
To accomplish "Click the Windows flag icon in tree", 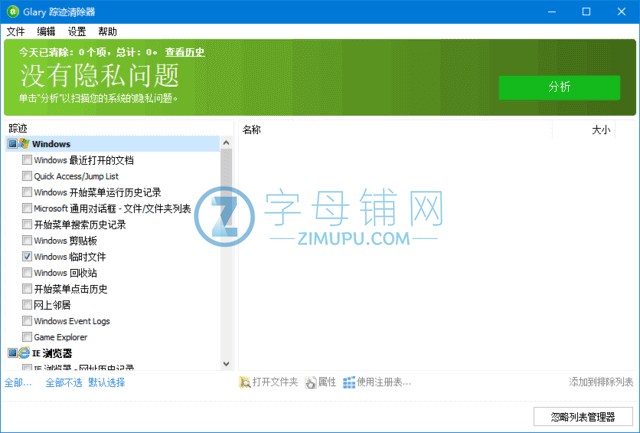I will point(24,144).
